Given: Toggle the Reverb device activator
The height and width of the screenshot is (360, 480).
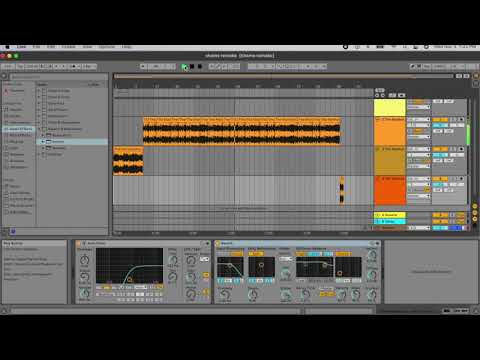Looking at the screenshot, I should coord(218,243).
